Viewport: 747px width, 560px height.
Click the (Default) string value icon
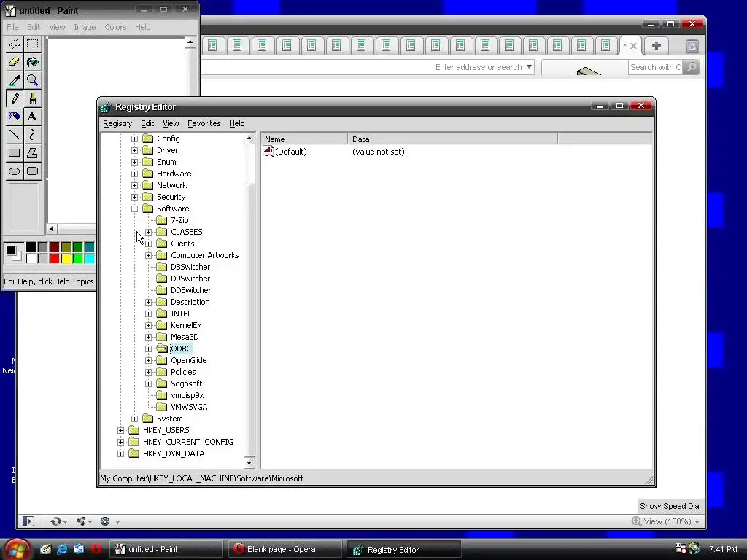coord(268,152)
